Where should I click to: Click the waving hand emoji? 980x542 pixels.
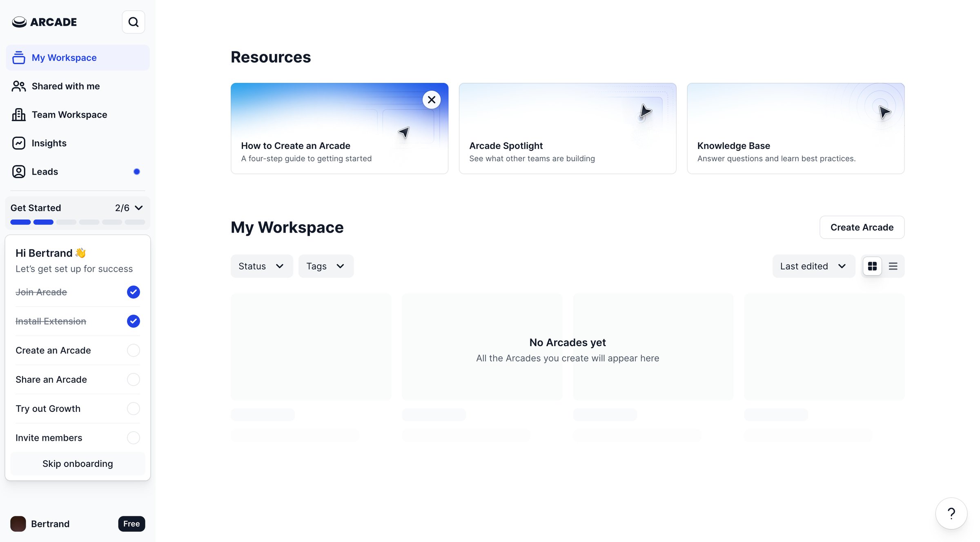(81, 253)
